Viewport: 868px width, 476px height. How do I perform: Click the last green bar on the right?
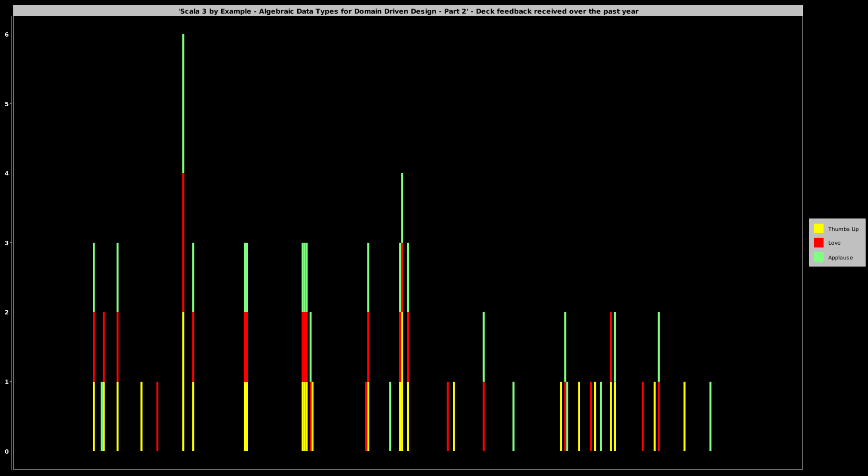point(711,416)
